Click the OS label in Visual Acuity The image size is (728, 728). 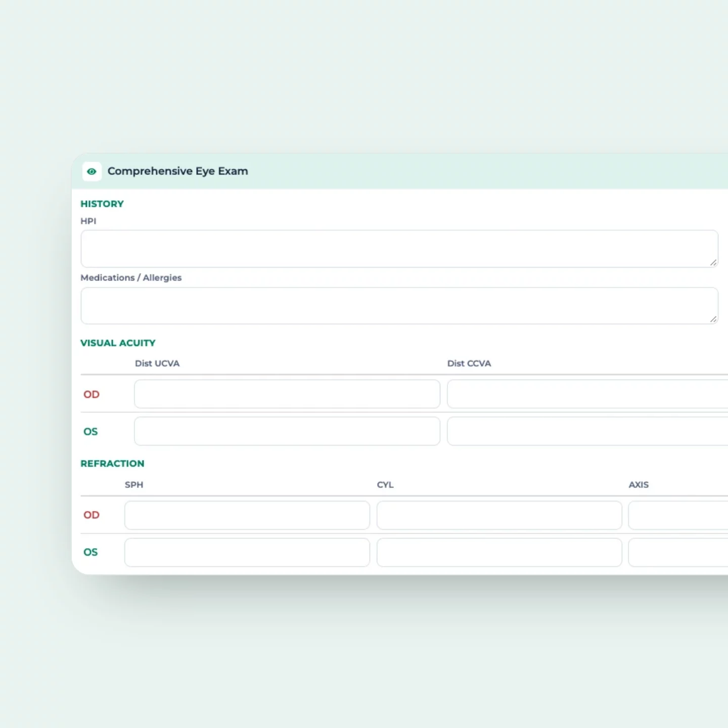tap(90, 432)
